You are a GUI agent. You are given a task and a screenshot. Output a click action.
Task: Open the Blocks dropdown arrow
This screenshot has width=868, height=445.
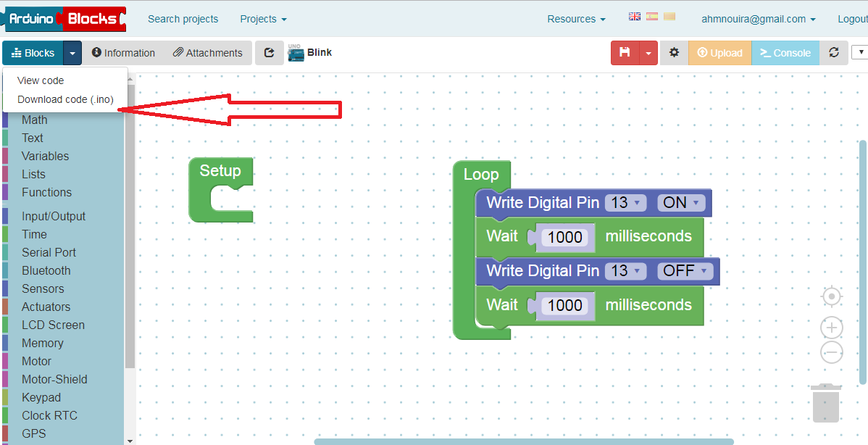(x=72, y=52)
